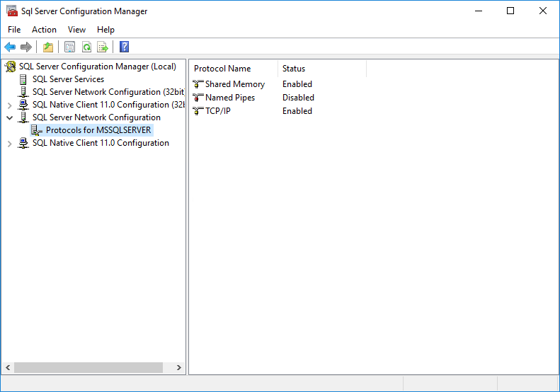Click the Disabled status of Named Pipes
Viewport: 560px width, 392px height.
pyautogui.click(x=298, y=98)
